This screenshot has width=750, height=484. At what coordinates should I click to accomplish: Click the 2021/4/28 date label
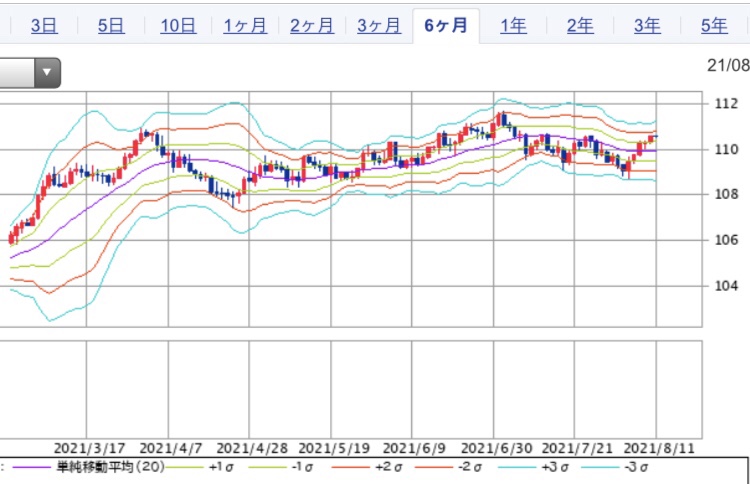252,449
